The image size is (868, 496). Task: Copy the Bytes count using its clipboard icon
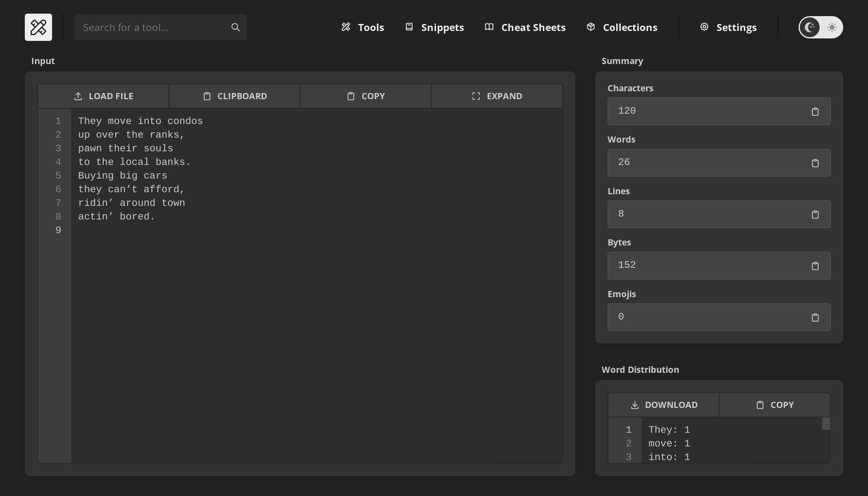click(x=816, y=266)
